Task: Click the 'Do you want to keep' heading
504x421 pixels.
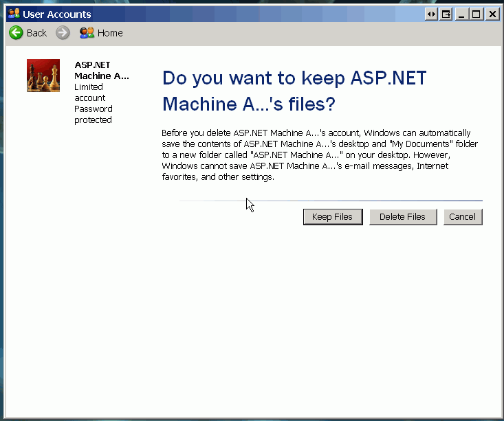Action: (294, 91)
